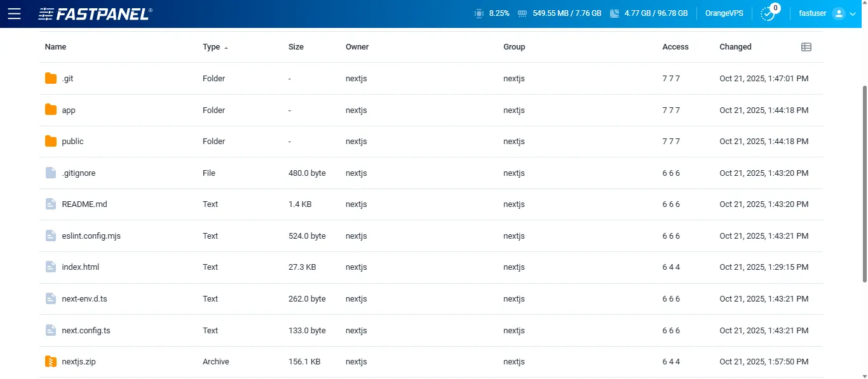This screenshot has width=868, height=379.
Task: Open the table columns settings icon
Action: coord(806,47)
